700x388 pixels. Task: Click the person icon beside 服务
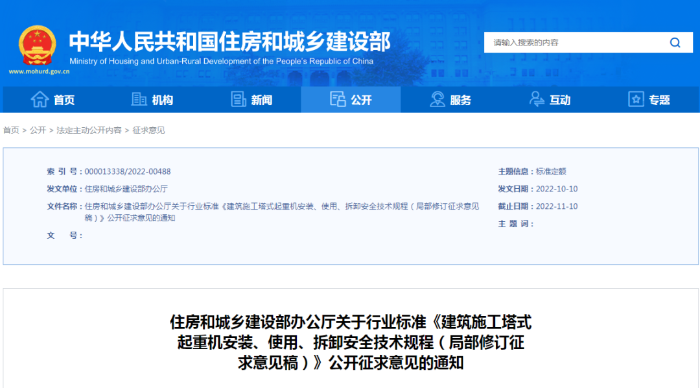point(438,99)
